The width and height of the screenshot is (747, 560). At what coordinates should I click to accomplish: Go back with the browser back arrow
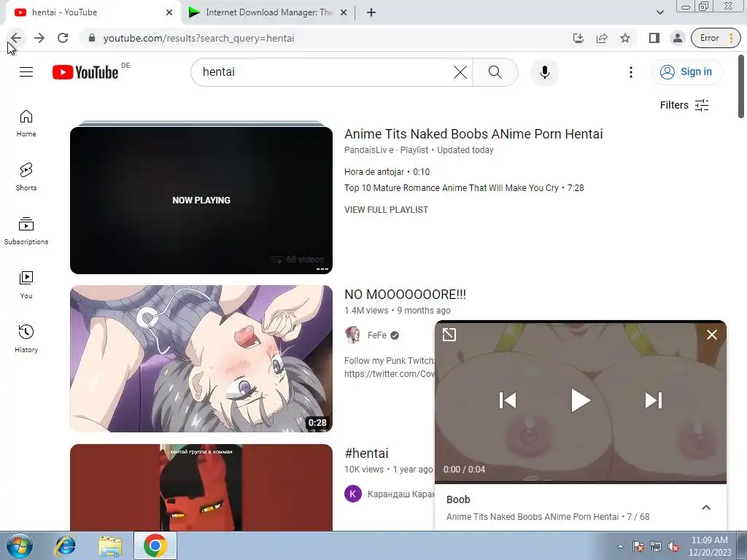point(16,38)
